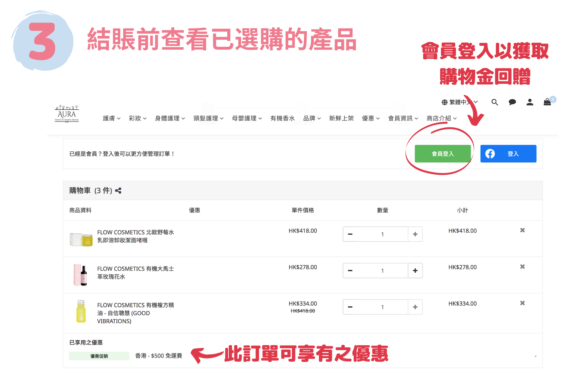Go to 新鮮上架 page
This screenshot has width=588, height=392.
[341, 118]
